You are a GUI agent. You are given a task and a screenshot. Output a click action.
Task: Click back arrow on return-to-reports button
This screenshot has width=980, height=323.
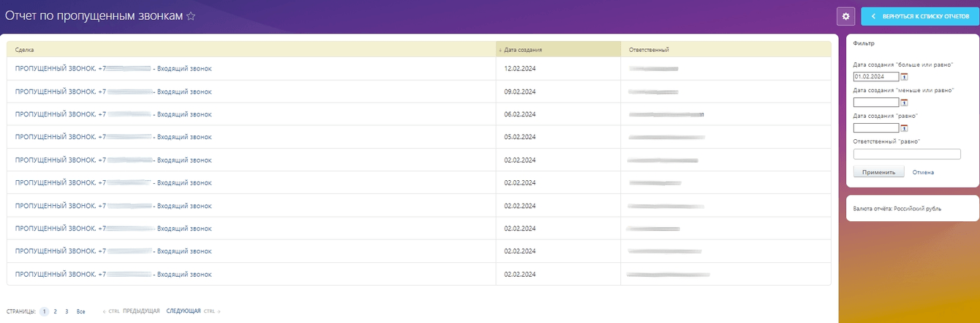tap(872, 16)
